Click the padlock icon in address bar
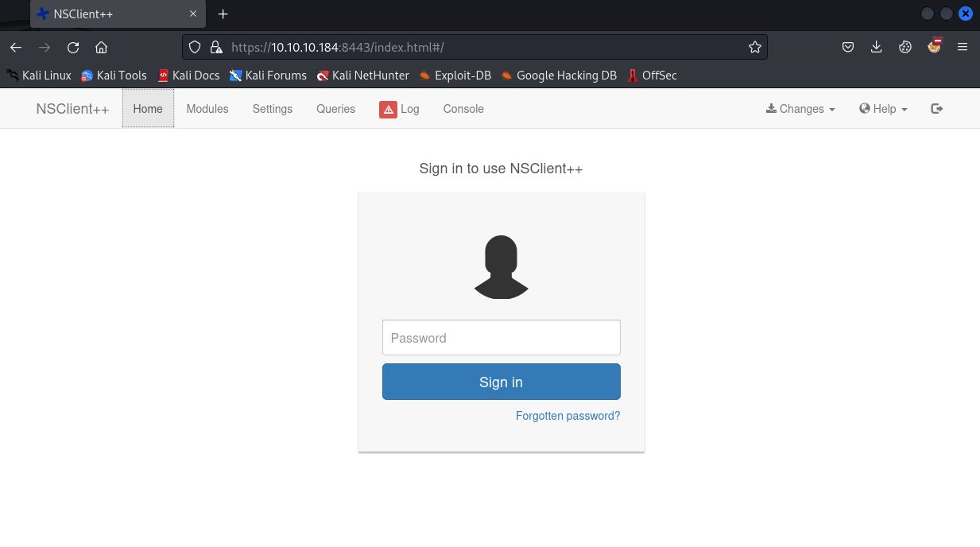The height and width of the screenshot is (547, 980). pos(216,47)
